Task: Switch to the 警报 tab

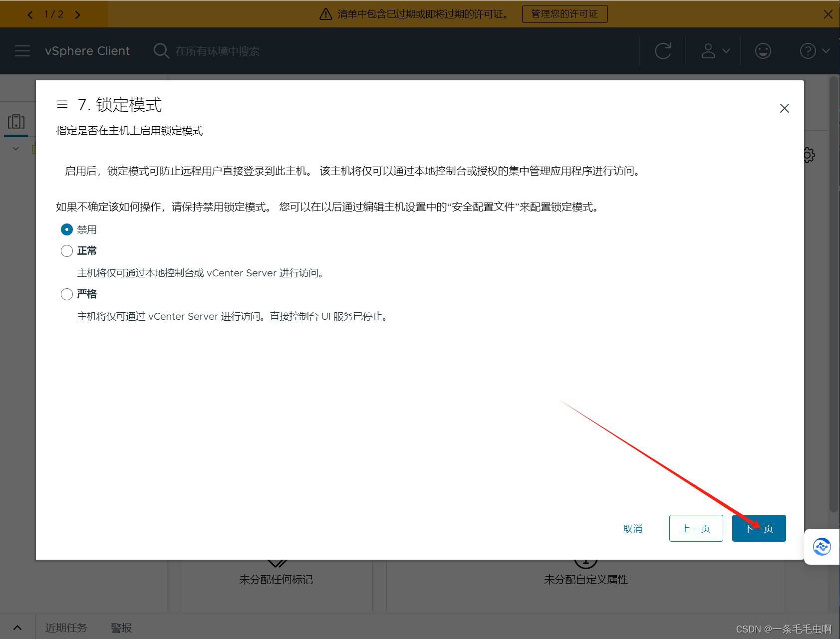Action: (121, 628)
